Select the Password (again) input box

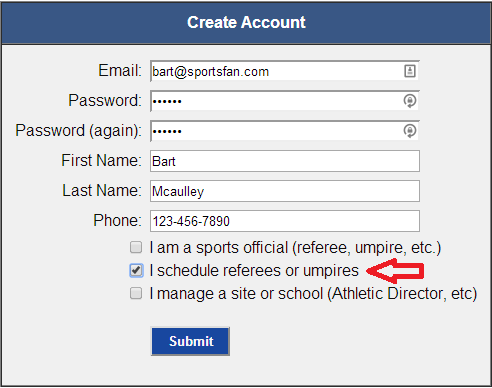click(x=285, y=131)
